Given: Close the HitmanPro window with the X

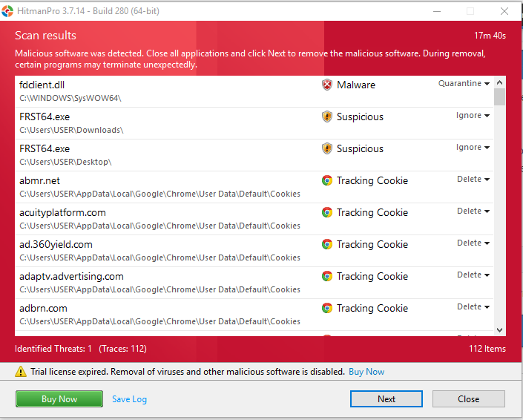Looking at the screenshot, I should 504,11.
